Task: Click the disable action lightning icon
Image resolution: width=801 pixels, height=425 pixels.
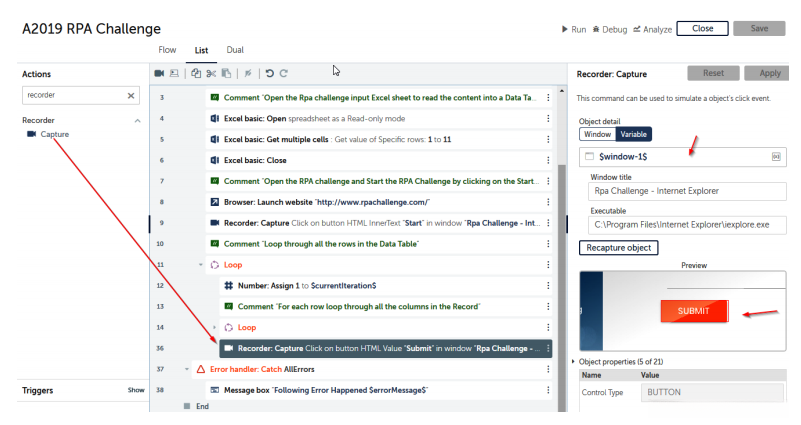Action: [248, 73]
